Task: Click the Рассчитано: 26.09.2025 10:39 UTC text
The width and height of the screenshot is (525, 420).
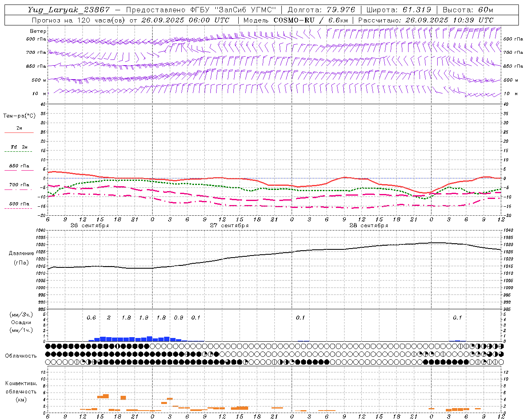Action: point(426,20)
